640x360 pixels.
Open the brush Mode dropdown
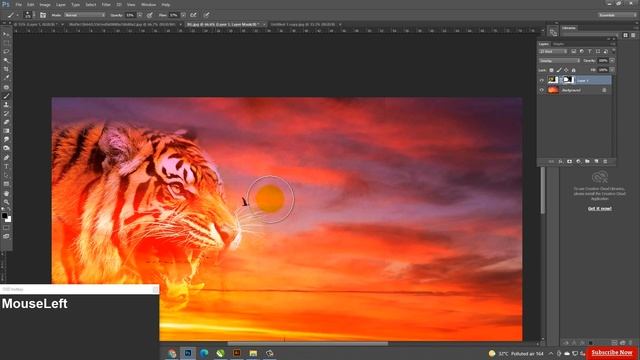coord(85,15)
